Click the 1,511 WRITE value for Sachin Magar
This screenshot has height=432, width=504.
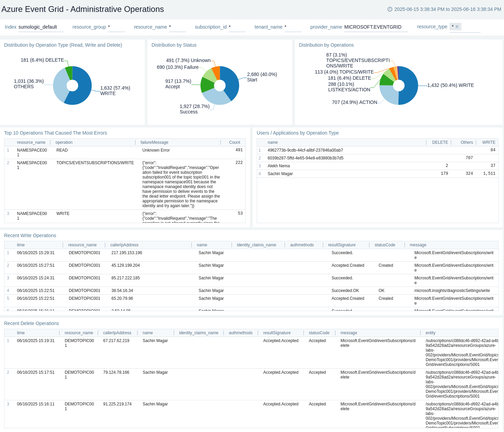tap(489, 173)
